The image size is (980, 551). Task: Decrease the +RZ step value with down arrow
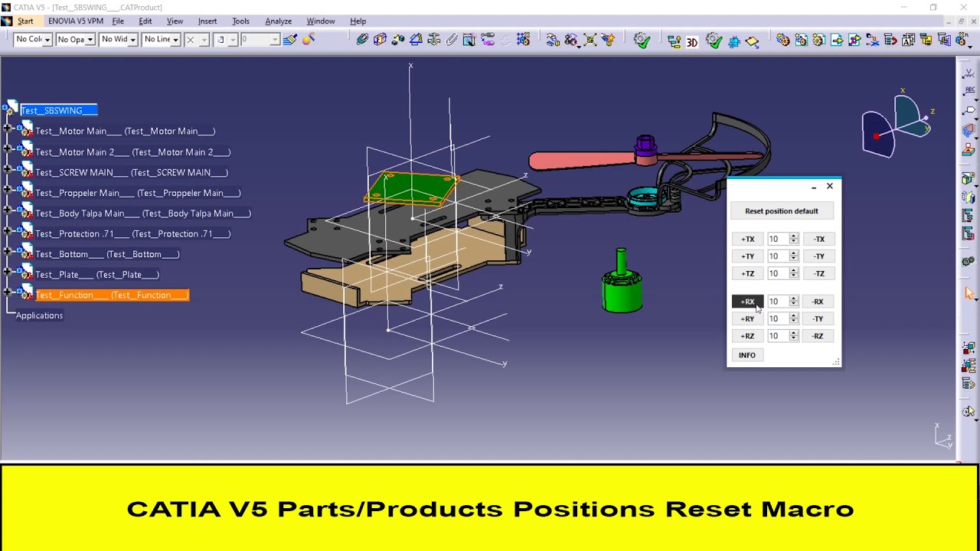[794, 339]
